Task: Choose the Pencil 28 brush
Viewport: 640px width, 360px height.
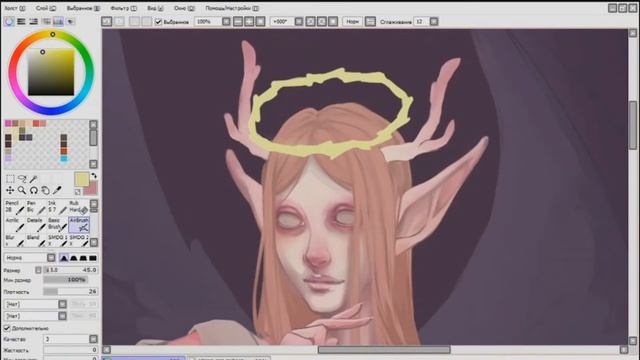Action: pyautogui.click(x=15, y=207)
